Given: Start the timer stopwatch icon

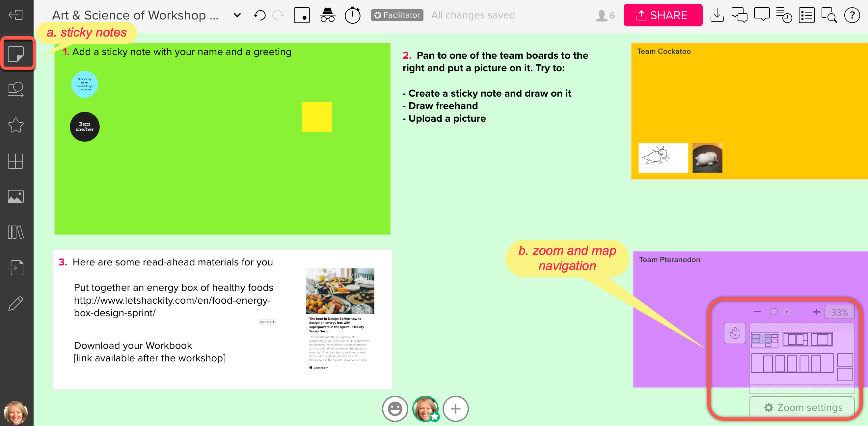Looking at the screenshot, I should [x=352, y=15].
